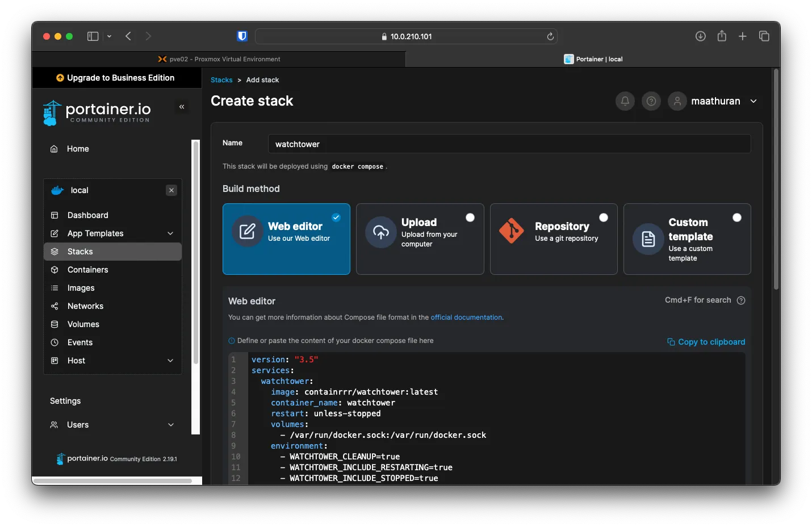
Task: Click the Safari sidebar toggle icon
Action: (93, 36)
